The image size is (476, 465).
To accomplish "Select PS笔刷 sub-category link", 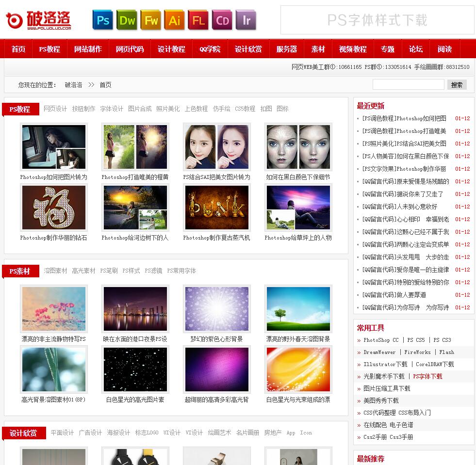I will tap(109, 271).
